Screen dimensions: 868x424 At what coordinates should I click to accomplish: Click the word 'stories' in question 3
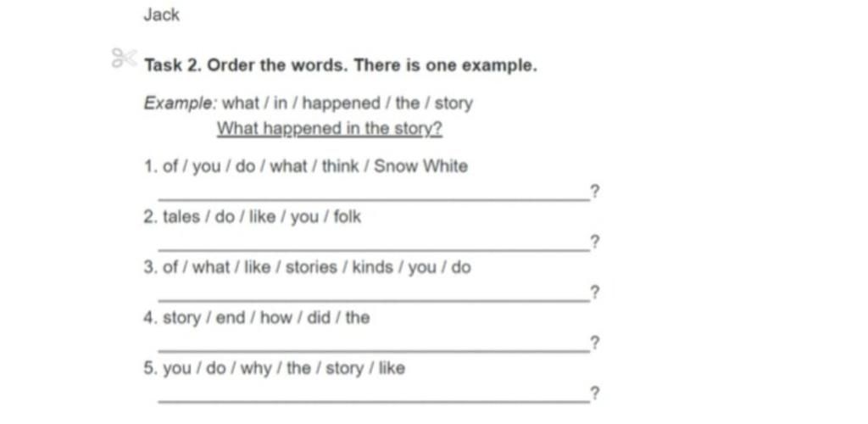[x=311, y=267]
